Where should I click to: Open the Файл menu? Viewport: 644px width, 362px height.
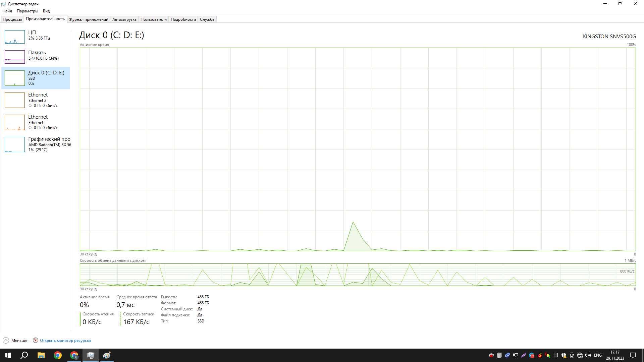[7, 11]
